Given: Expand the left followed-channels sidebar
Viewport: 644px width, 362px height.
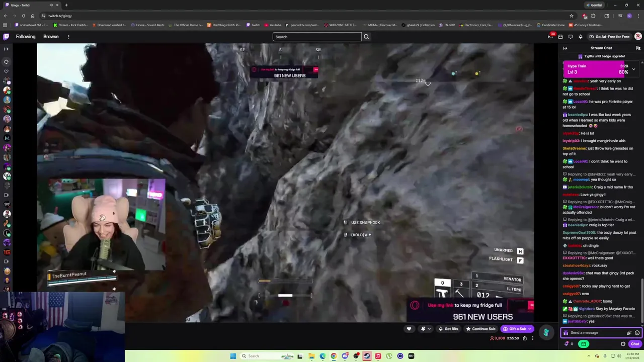Looking at the screenshot, I should pyautogui.click(x=6, y=49).
